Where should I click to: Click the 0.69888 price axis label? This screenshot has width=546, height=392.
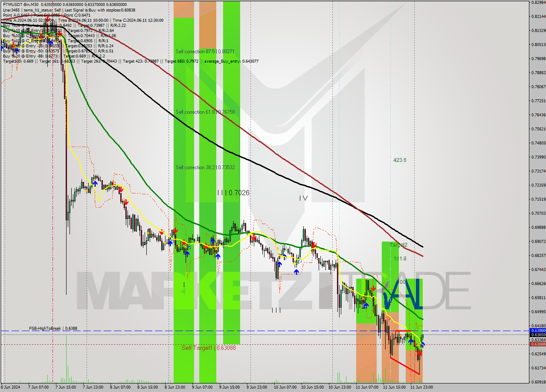[x=538, y=228]
